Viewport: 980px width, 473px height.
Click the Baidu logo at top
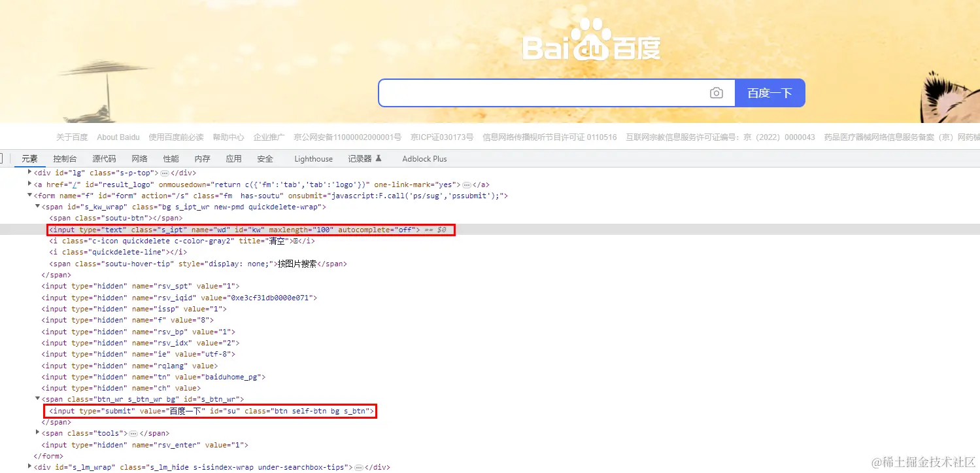tap(591, 40)
